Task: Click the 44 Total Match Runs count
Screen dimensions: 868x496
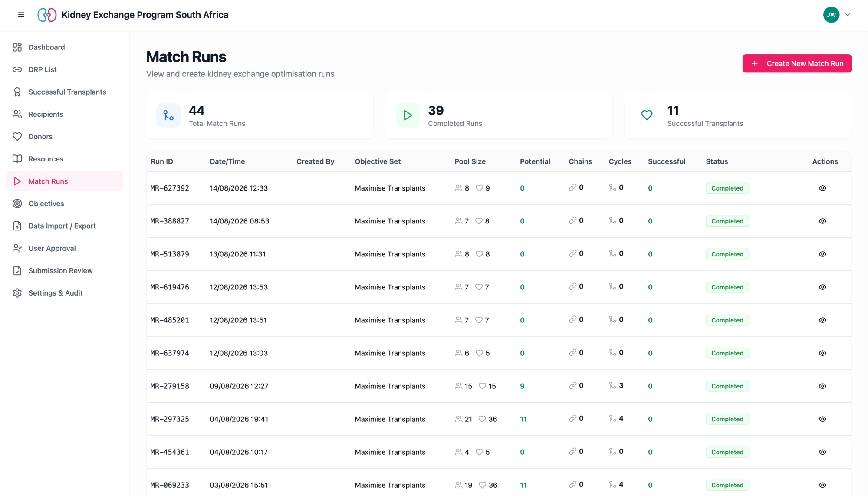Action: point(197,111)
